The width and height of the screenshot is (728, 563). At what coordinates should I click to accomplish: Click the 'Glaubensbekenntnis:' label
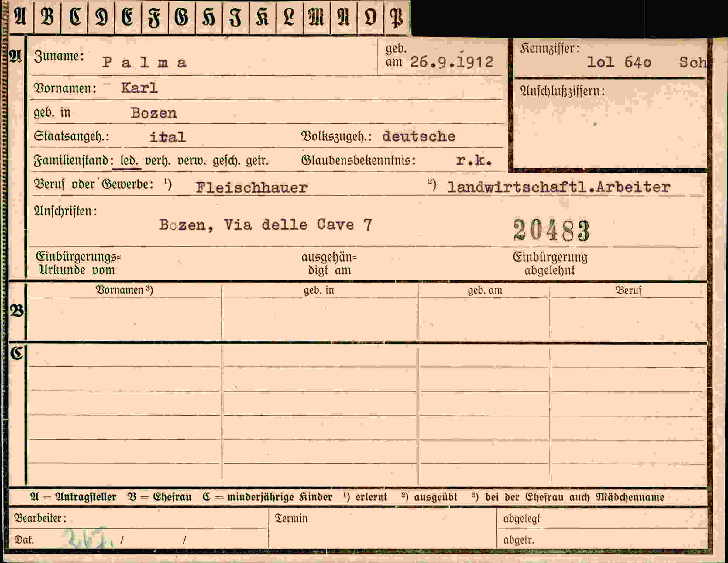[358, 161]
